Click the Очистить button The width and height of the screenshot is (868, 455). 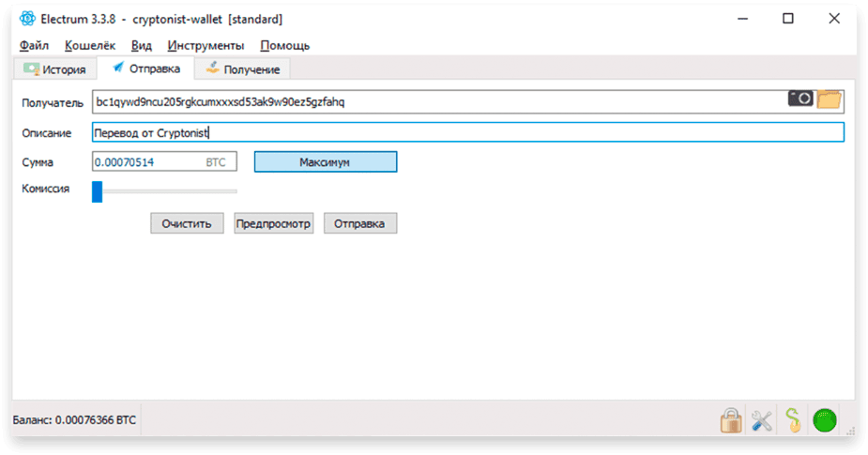click(x=187, y=223)
